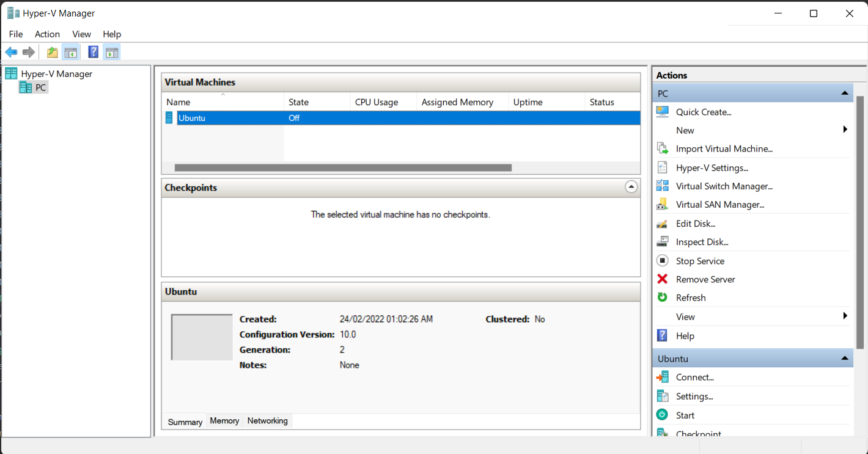Open Virtual Switch Manager via its icon
Screen dimensions: 868x454
(x=662, y=185)
